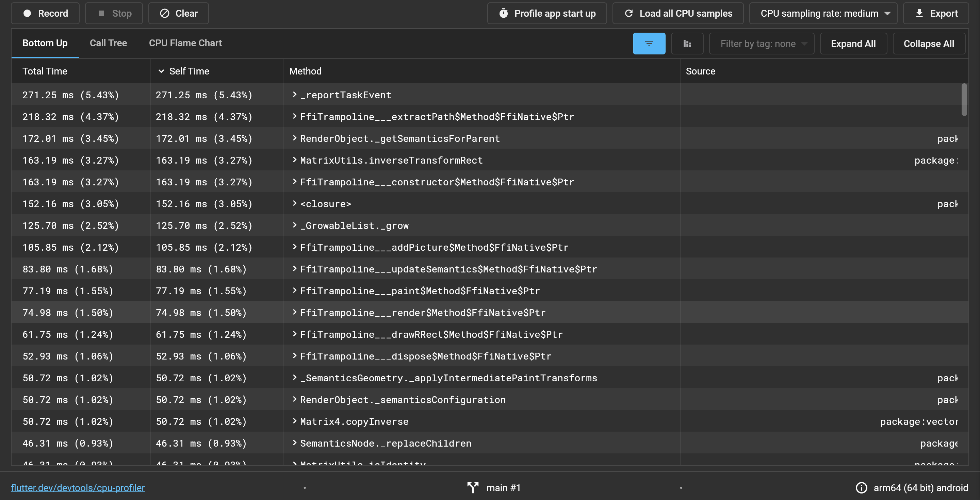980x500 pixels.
Task: Click total time 105.85 ms (2.12%)
Action: click(71, 248)
